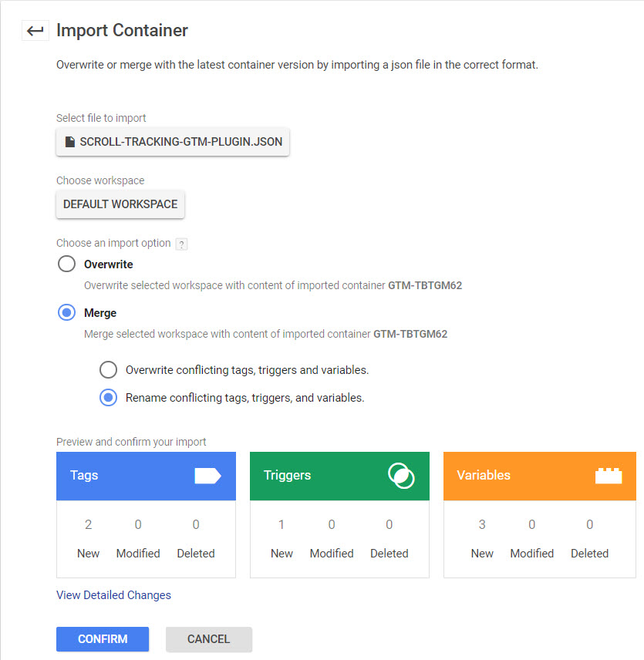
Task: Choose Overwrite conflicting tags, triggers and variables
Action: (108, 370)
